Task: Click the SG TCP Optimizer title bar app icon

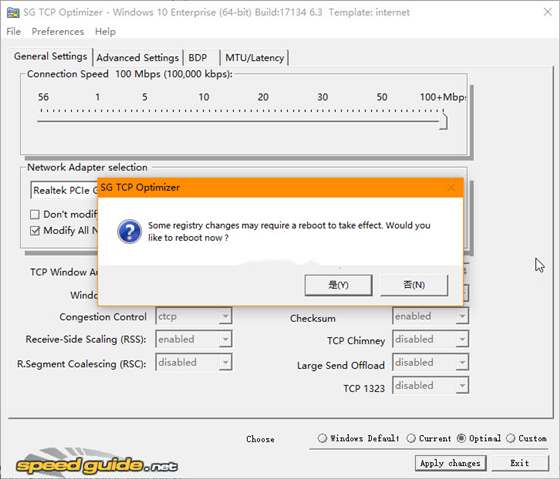Action: click(x=13, y=13)
